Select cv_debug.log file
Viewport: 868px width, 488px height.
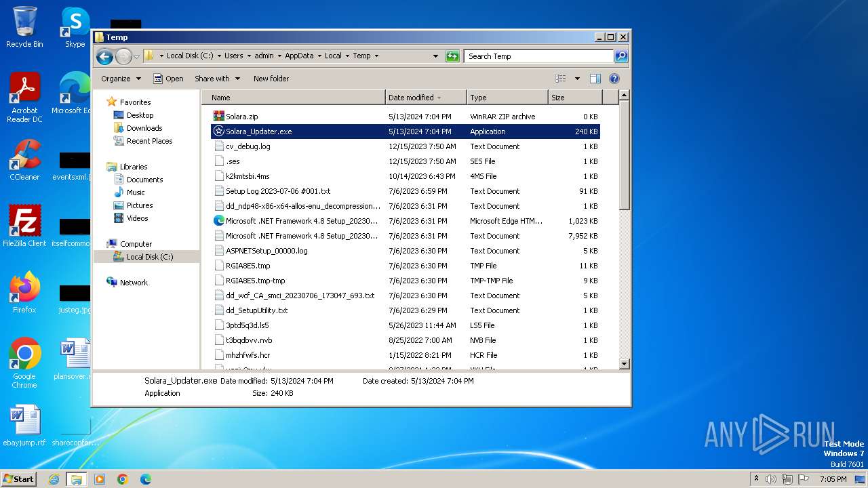(x=248, y=146)
